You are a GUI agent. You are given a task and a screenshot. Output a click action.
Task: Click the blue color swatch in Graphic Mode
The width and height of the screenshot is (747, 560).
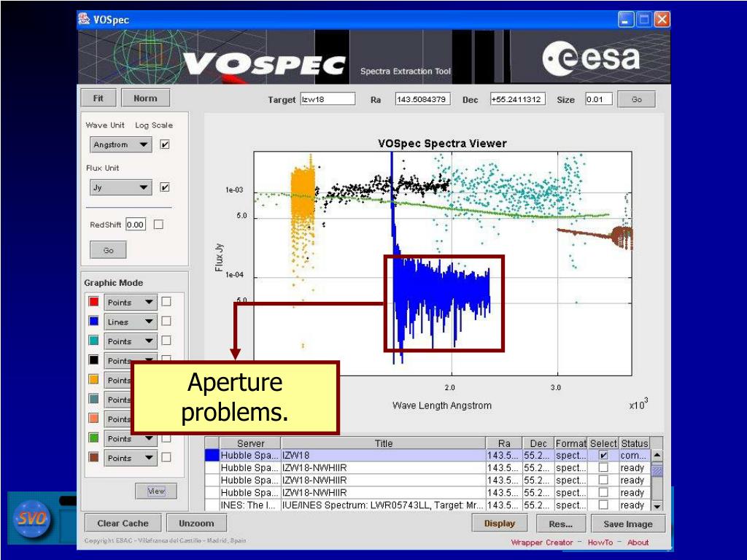coord(94,321)
